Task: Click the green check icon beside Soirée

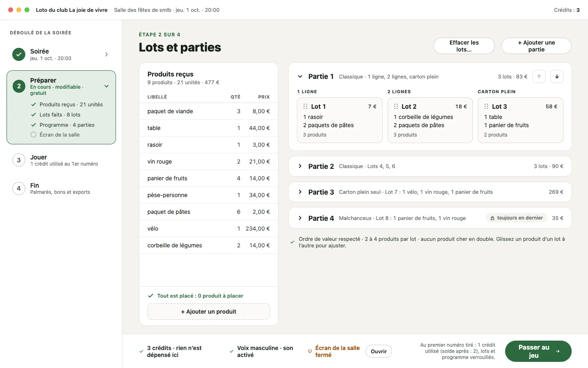Action: [19, 54]
